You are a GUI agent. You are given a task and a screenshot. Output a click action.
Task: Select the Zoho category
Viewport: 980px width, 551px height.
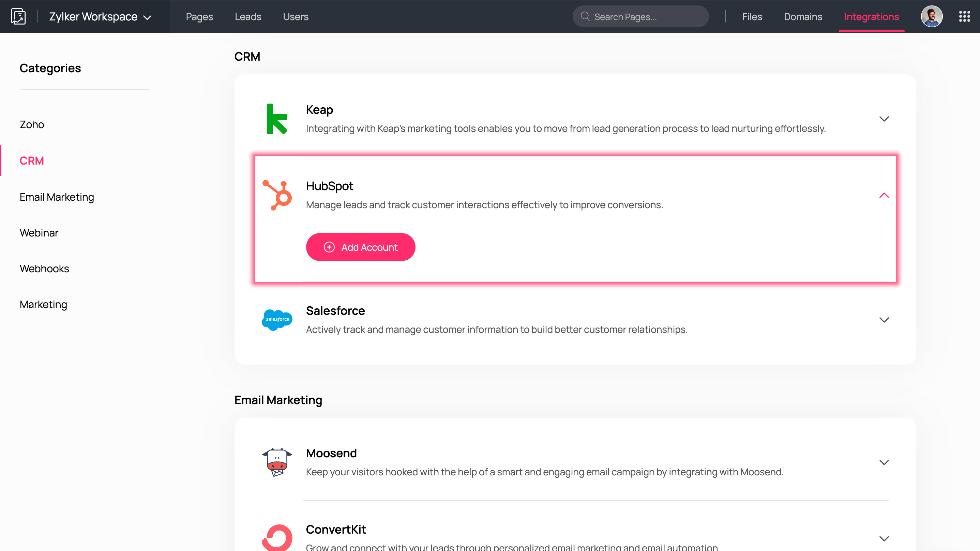pyautogui.click(x=32, y=124)
